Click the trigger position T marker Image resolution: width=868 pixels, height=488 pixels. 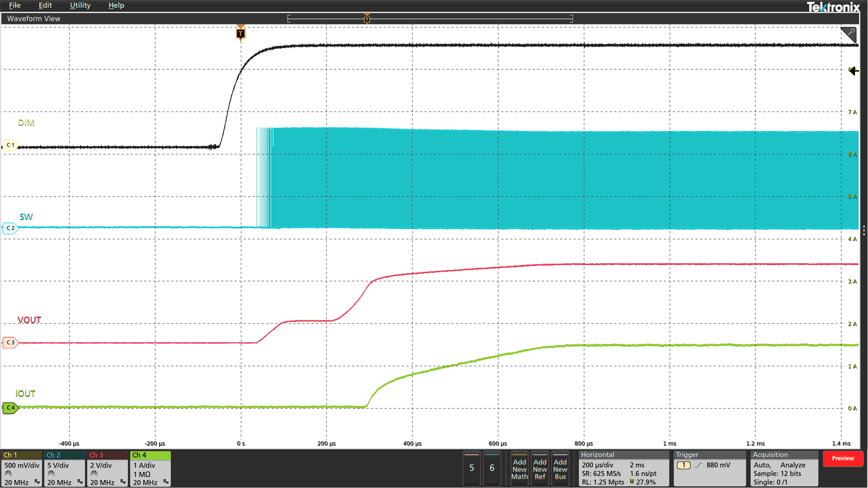[241, 34]
